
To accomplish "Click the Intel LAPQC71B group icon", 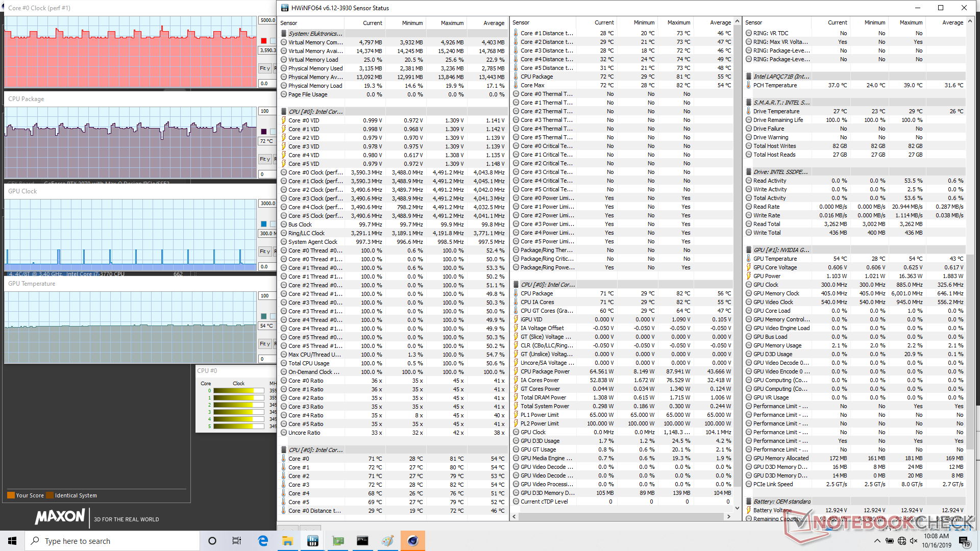I will click(x=749, y=77).
